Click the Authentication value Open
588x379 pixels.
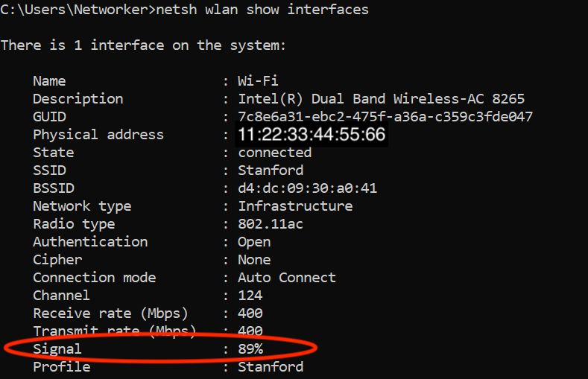(254, 242)
